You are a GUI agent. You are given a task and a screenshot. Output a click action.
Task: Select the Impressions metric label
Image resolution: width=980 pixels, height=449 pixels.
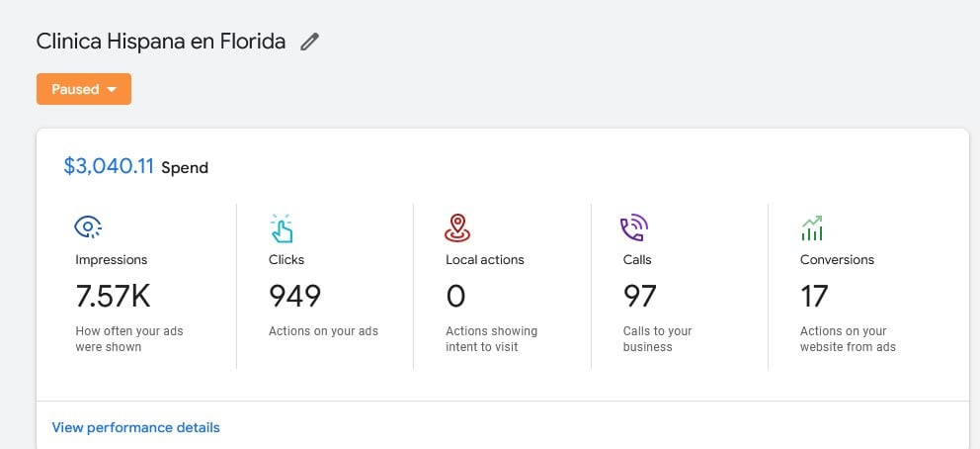click(x=111, y=259)
